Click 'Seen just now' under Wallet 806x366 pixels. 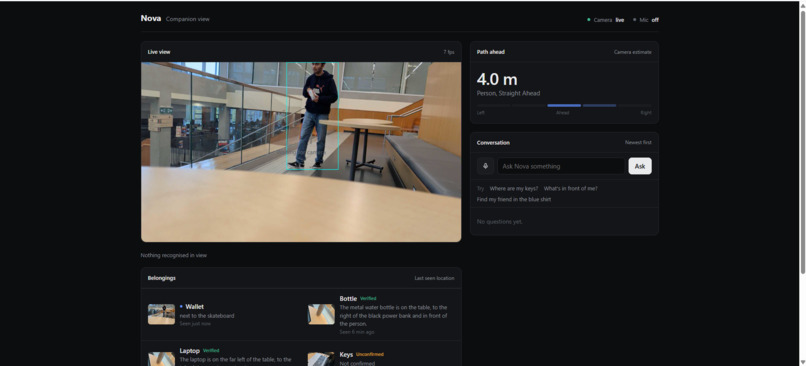click(195, 324)
